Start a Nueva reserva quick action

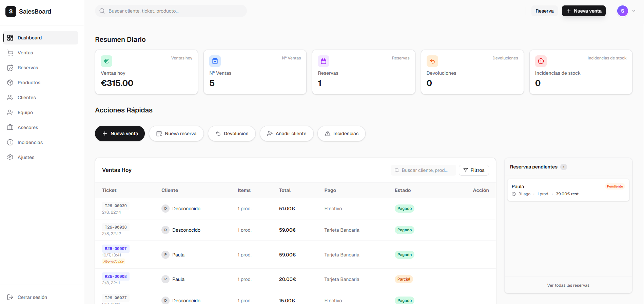176,133
